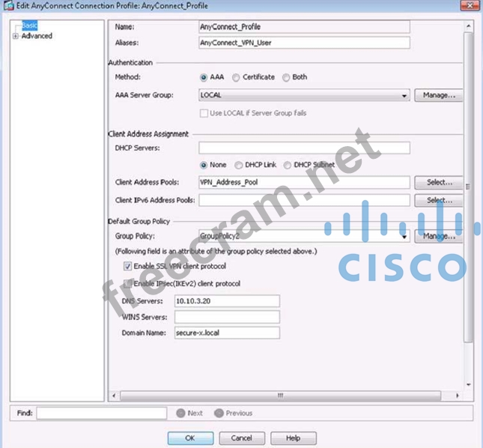483x448 pixels.
Task: Click the Next find result icon
Action: [180, 413]
